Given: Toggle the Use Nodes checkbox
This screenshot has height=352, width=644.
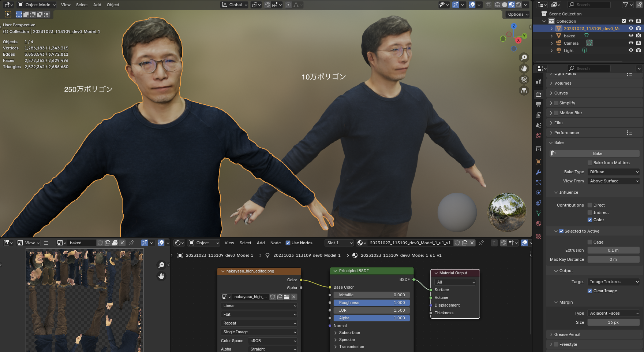Looking at the screenshot, I should click(288, 243).
